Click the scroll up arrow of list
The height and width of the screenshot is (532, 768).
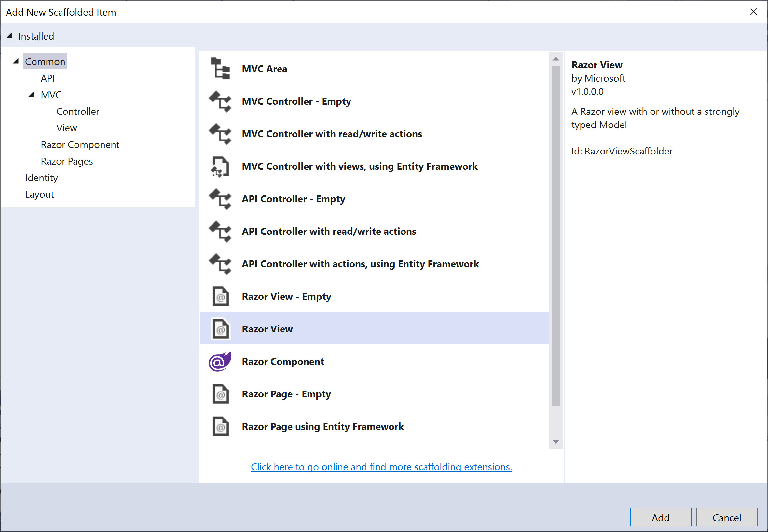tap(555, 59)
